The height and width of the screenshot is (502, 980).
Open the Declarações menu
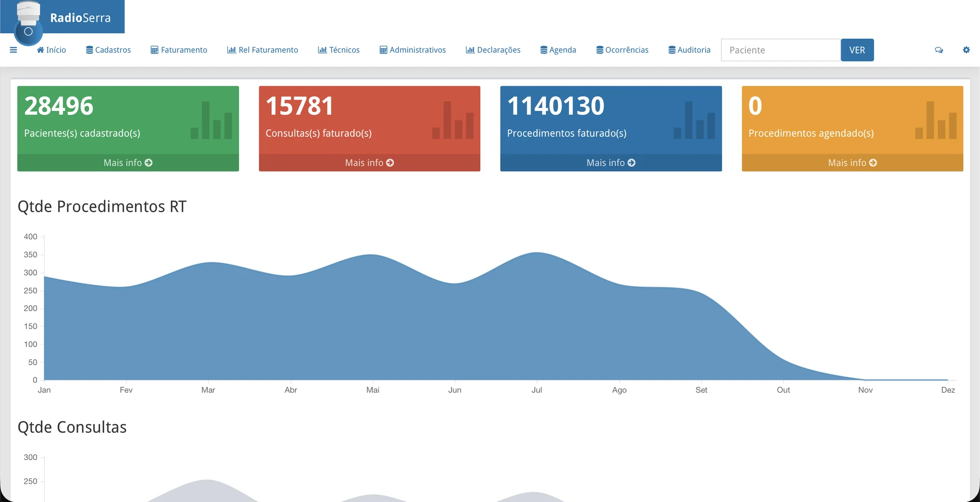click(493, 50)
